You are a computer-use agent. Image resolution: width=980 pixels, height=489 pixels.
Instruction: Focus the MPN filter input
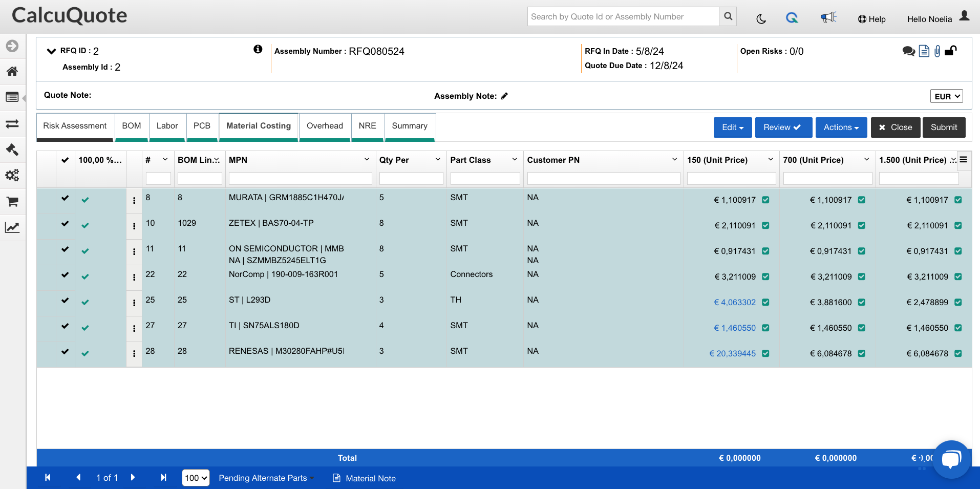pos(300,178)
